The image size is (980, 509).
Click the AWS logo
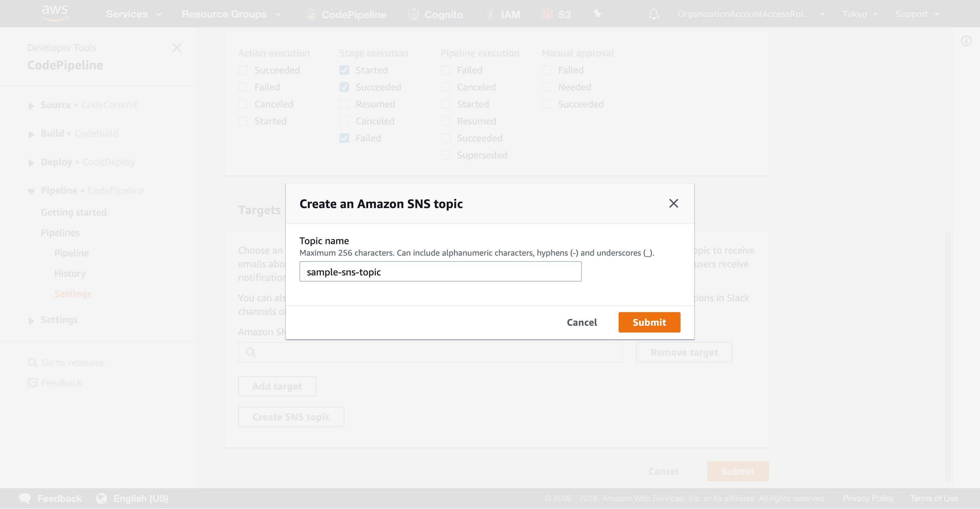click(54, 13)
